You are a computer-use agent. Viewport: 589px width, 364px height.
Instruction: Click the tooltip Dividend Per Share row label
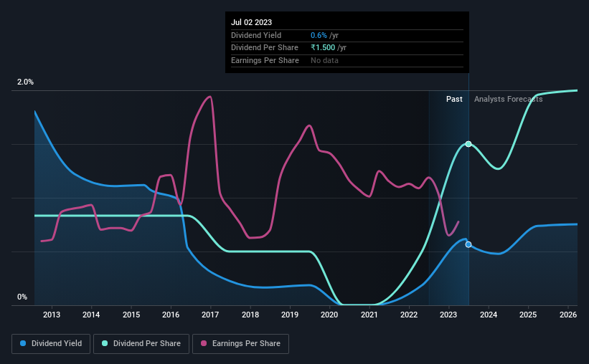tap(265, 48)
